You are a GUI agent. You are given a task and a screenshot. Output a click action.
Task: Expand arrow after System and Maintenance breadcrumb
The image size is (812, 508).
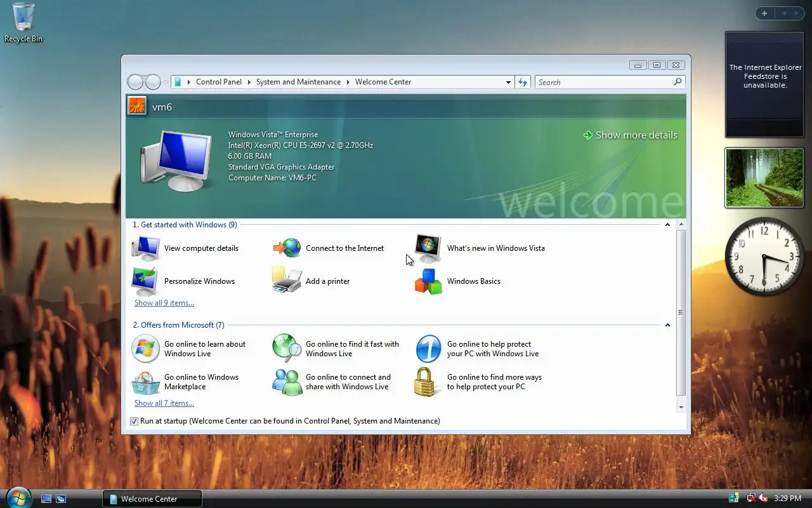point(348,82)
